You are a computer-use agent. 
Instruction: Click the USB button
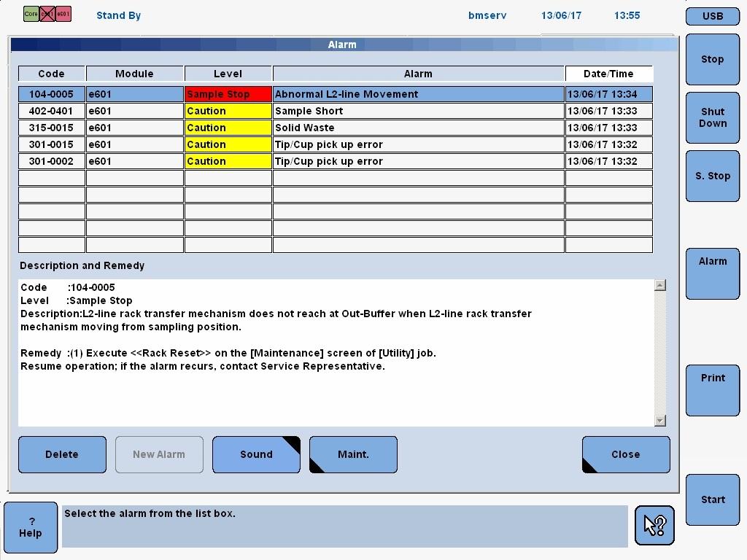tap(713, 16)
